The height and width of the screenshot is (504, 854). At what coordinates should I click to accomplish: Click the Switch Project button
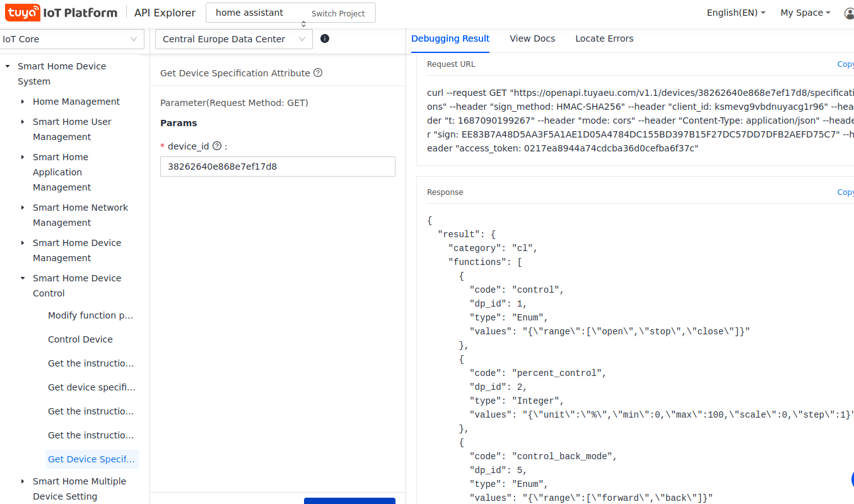tap(338, 13)
